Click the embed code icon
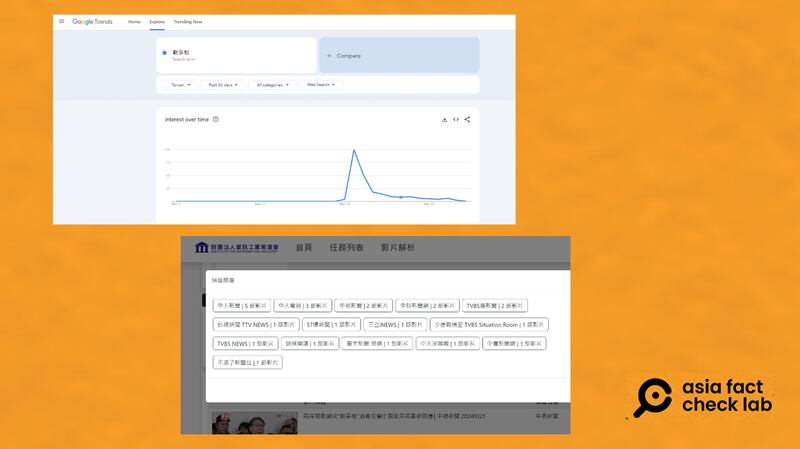Viewport: 800px width, 449px height. [x=456, y=119]
